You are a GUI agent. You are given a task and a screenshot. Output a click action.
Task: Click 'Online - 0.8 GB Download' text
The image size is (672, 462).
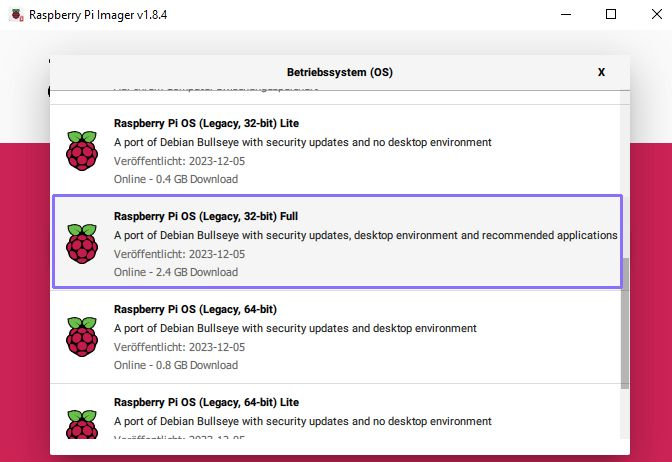click(176, 365)
